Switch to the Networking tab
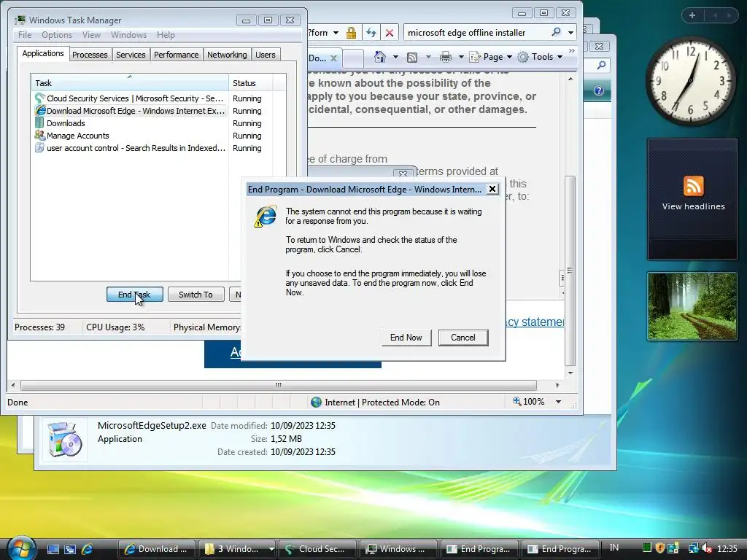Image resolution: width=747 pixels, height=560 pixels. coord(227,54)
